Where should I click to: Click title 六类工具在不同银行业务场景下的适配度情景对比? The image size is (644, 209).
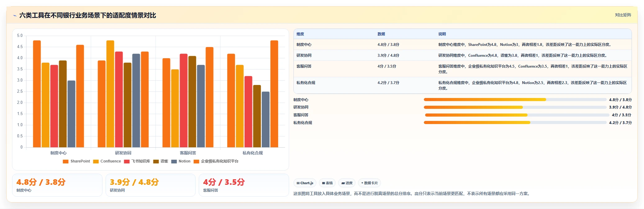pyautogui.click(x=88, y=16)
